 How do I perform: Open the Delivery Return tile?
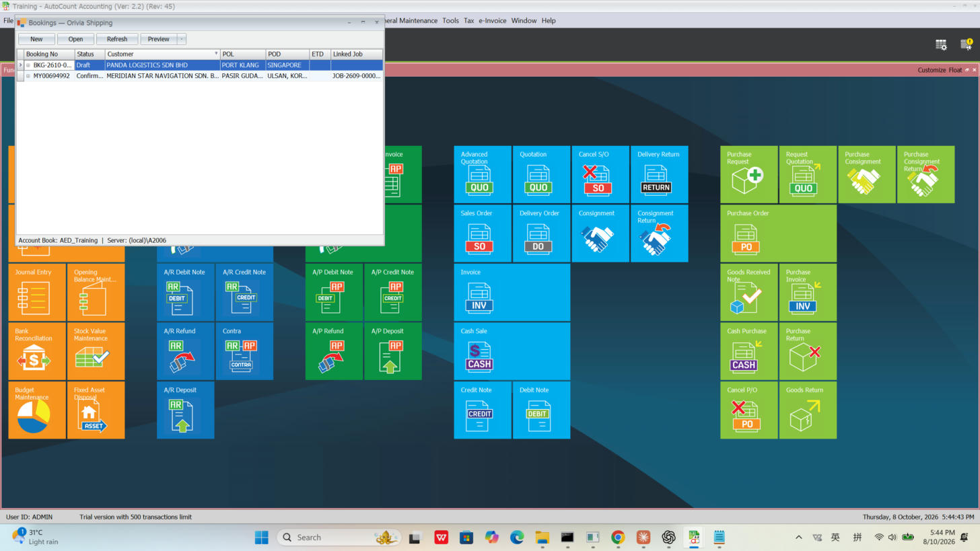[x=659, y=174]
